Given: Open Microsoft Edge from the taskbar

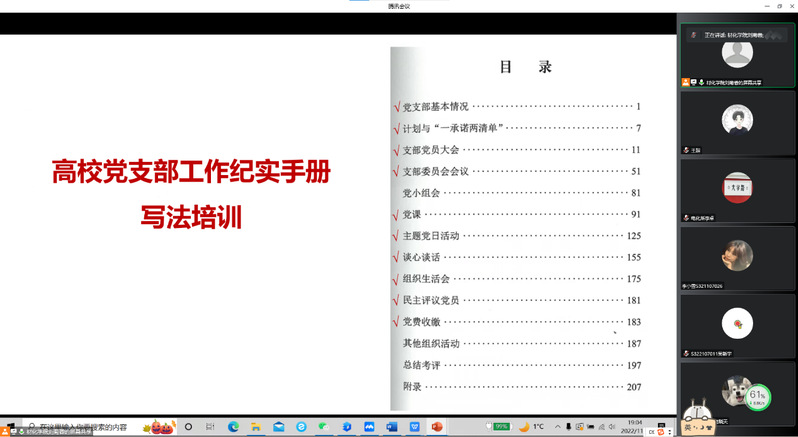Looking at the screenshot, I should (233, 426).
